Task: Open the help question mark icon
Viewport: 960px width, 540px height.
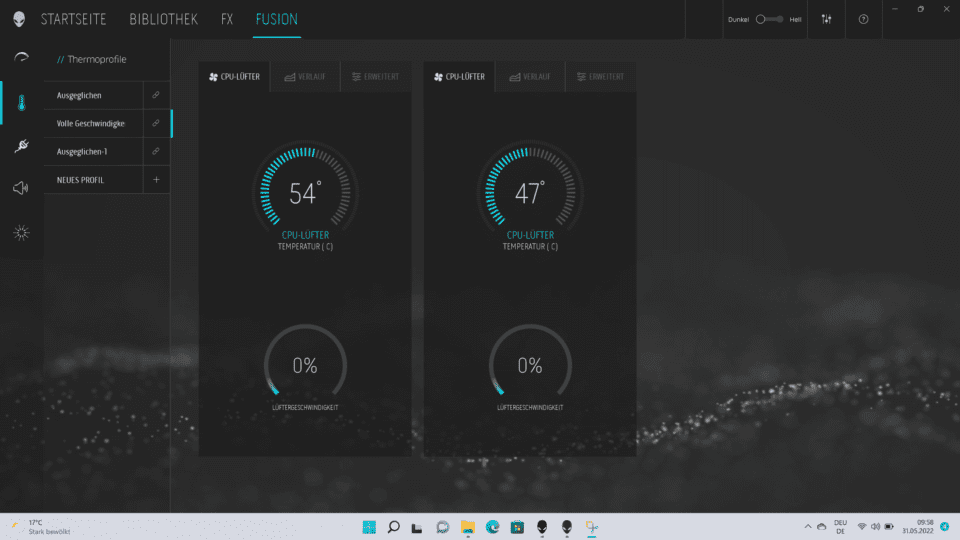Action: [864, 19]
